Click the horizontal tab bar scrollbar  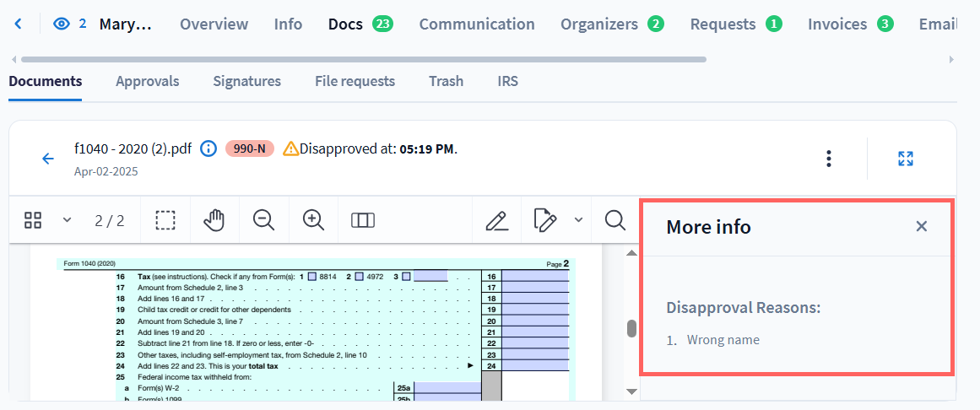[363, 59]
